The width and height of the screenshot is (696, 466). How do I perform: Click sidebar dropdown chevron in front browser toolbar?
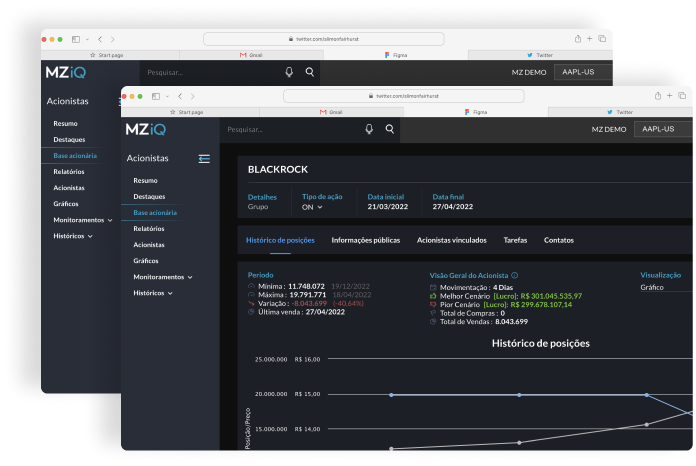(x=167, y=96)
